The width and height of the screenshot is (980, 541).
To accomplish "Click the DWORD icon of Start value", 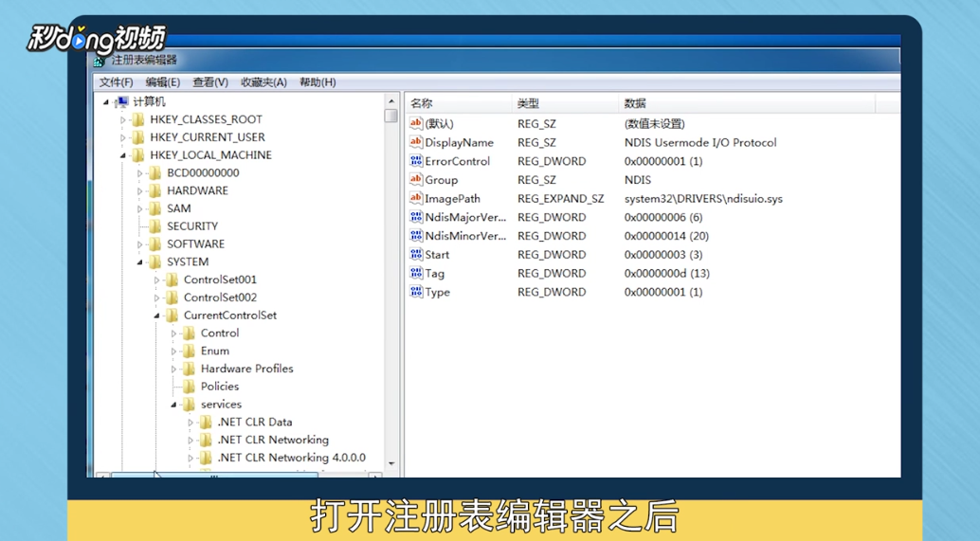I will pyautogui.click(x=416, y=254).
